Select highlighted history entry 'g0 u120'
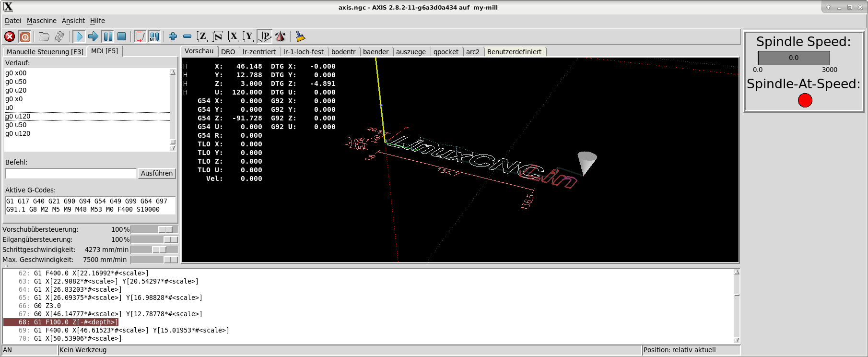Screen dimensions: 868x357 (87, 116)
